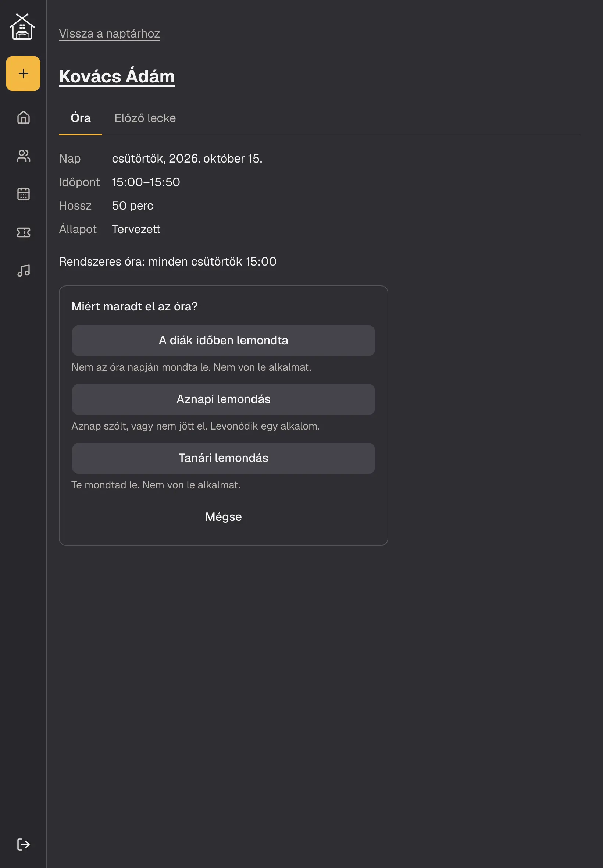Viewport: 603px width, 868px height.
Task: Open the music note icon
Action: pyautogui.click(x=24, y=271)
